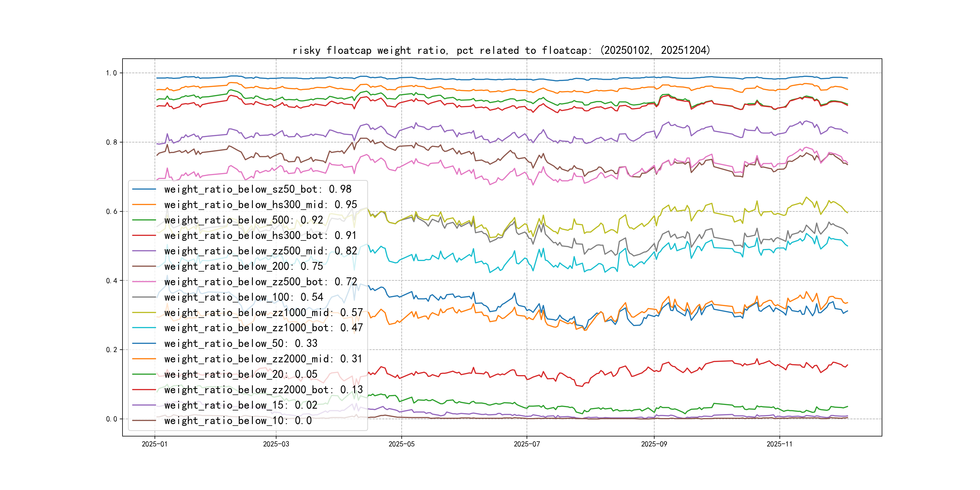Click the 2025-01 x-axis tick label

tap(155, 444)
